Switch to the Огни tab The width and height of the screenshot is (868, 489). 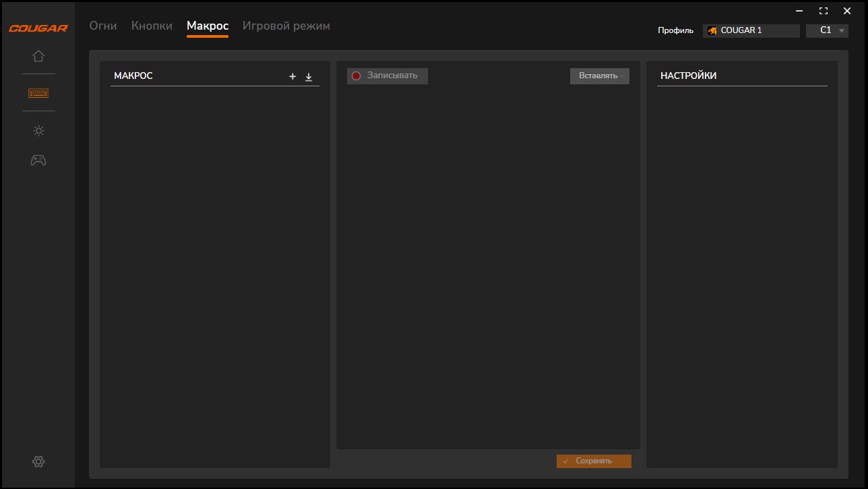[x=103, y=26]
